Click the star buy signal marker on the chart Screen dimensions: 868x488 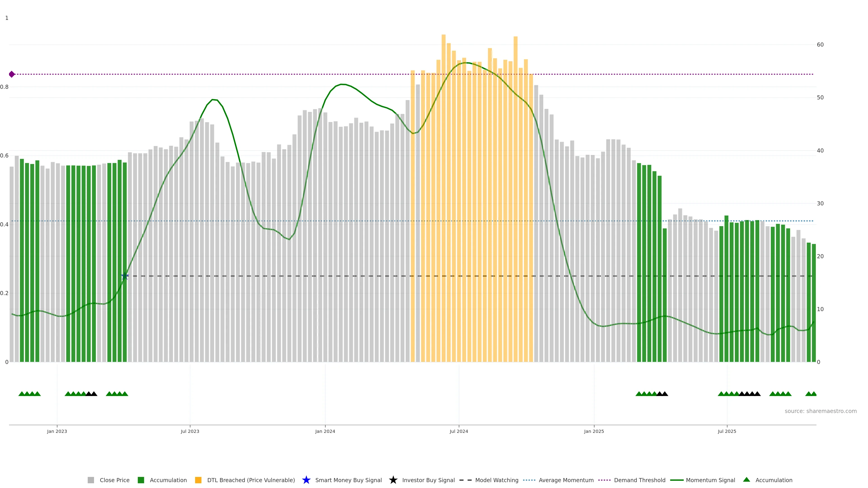[x=125, y=276]
